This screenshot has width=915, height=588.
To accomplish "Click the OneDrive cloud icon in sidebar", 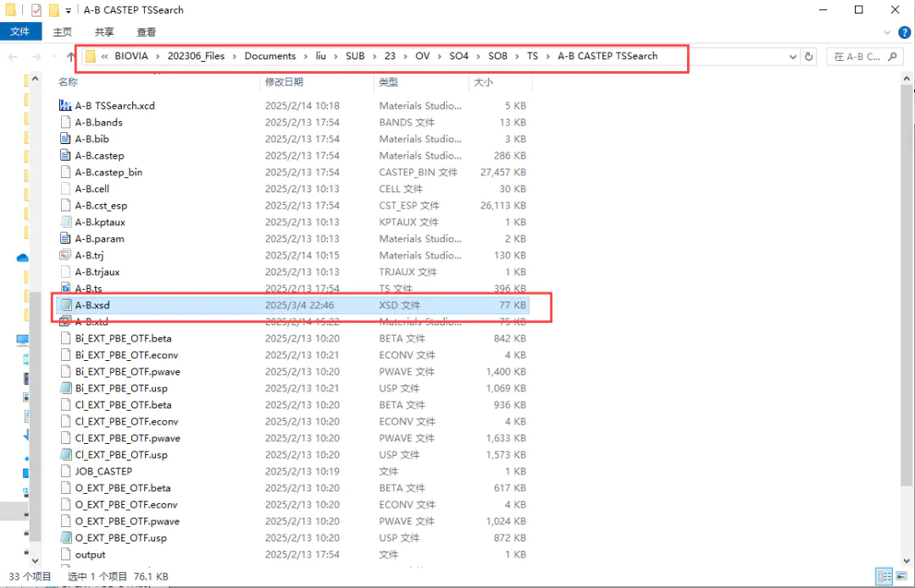I will click(x=23, y=258).
